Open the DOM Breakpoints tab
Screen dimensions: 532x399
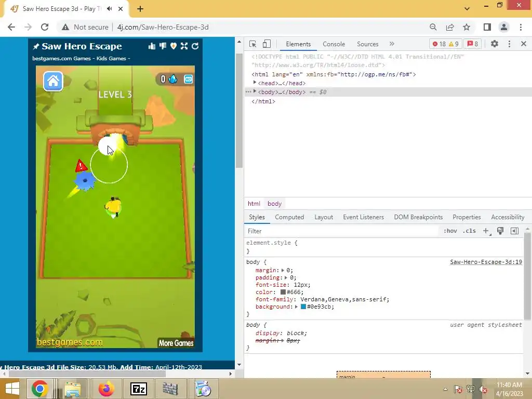point(418,217)
